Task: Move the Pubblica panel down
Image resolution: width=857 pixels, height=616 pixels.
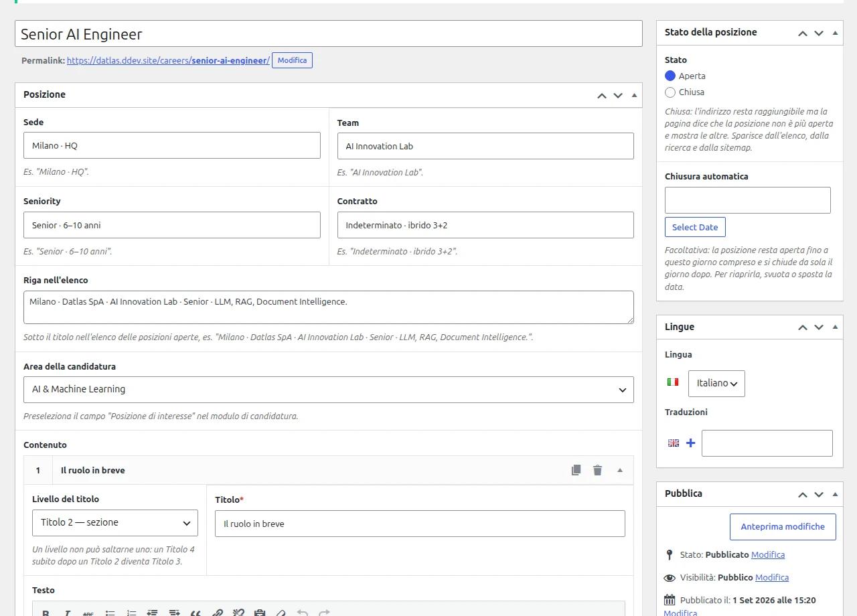Action: [818, 494]
